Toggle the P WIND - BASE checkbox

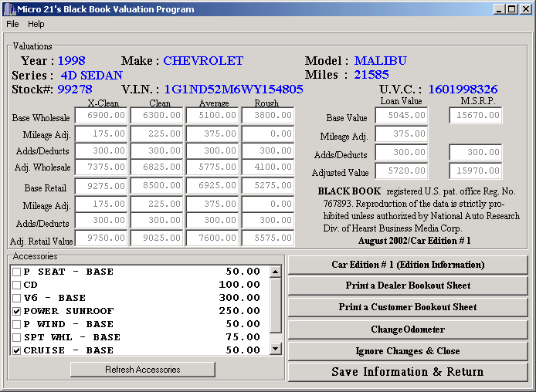[16, 324]
